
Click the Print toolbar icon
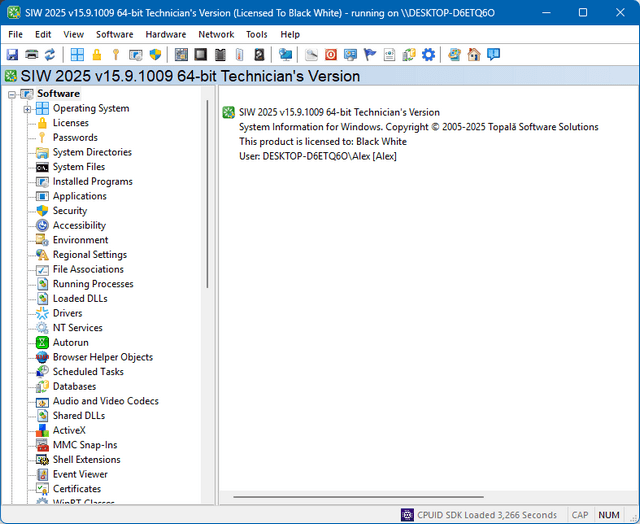[31, 54]
